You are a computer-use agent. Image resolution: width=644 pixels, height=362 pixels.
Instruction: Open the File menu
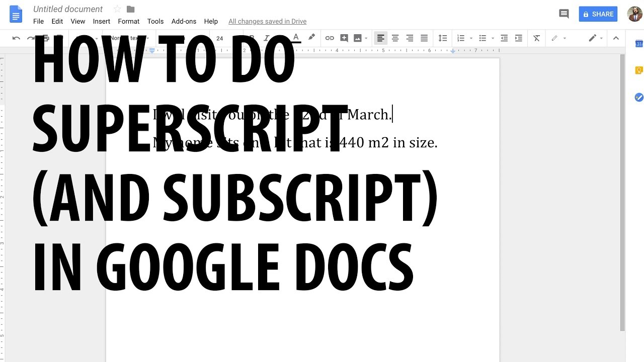tap(39, 21)
